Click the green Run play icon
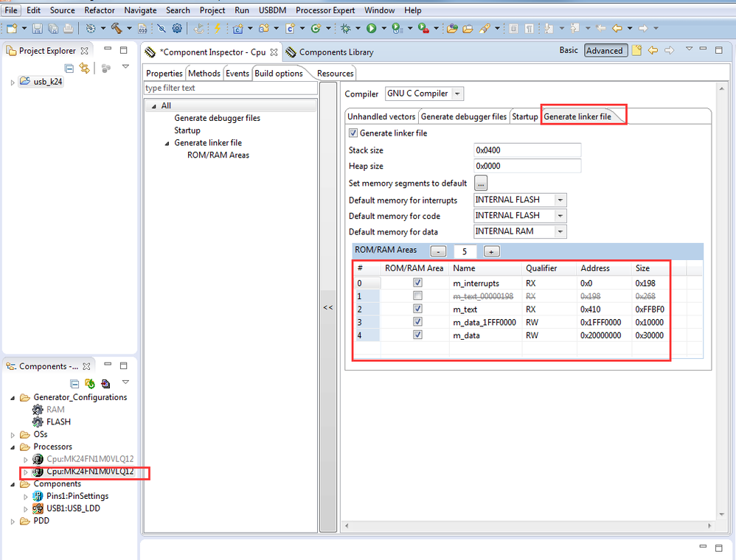 (371, 29)
